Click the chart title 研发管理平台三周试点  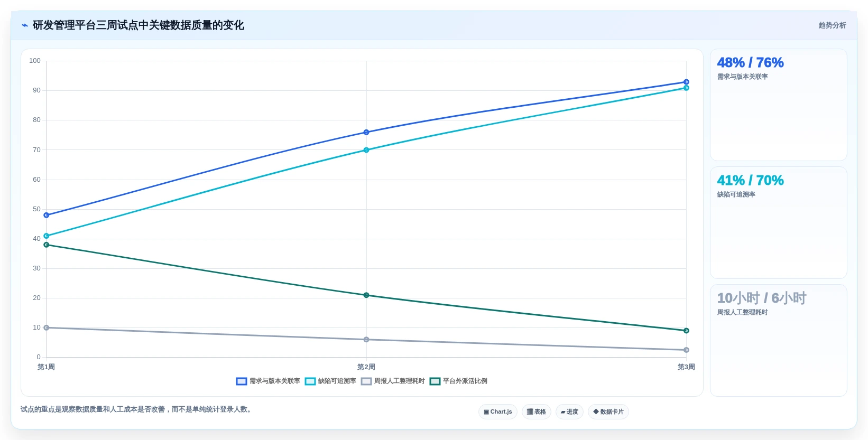point(138,25)
